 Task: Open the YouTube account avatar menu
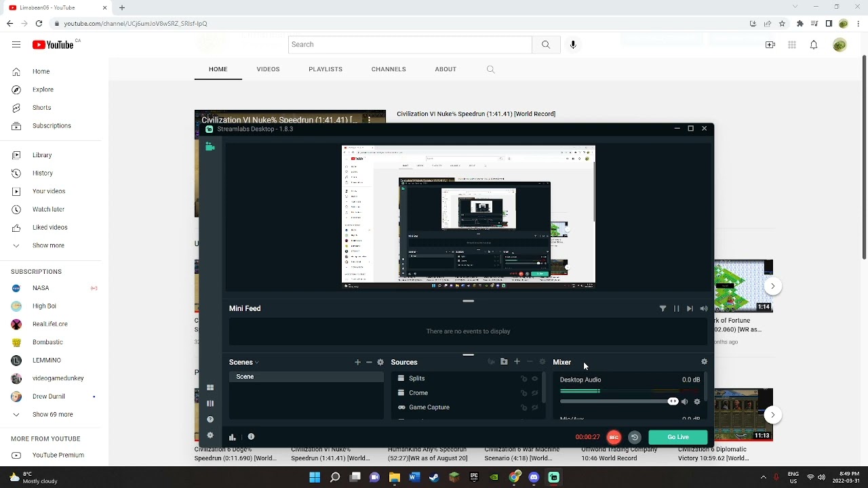[x=840, y=45]
